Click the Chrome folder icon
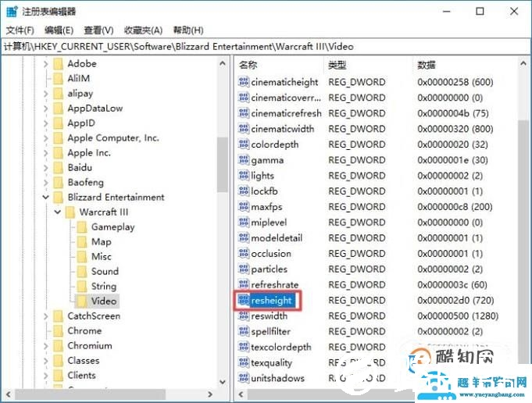Viewport: 532px width, 403px height. pyautogui.click(x=59, y=330)
